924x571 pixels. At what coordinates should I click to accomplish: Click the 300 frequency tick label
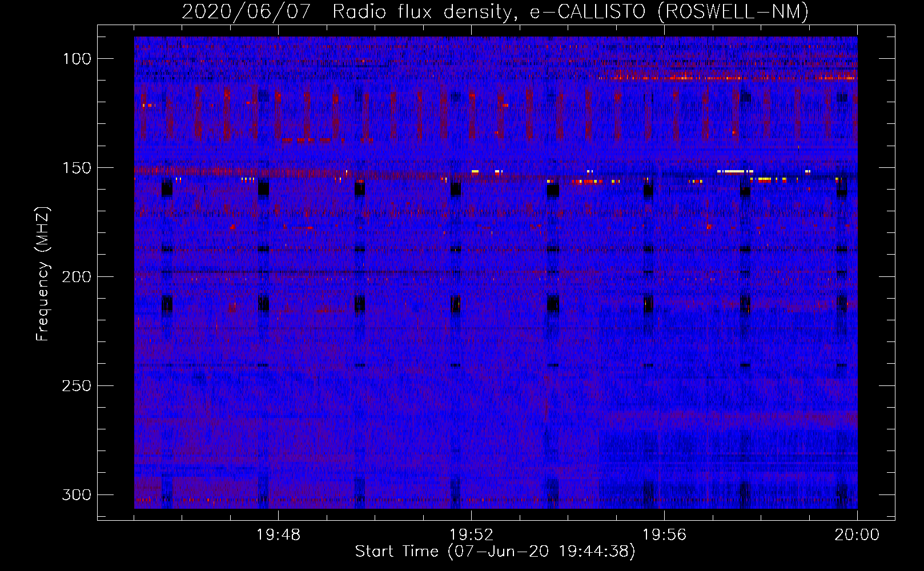pyautogui.click(x=77, y=494)
